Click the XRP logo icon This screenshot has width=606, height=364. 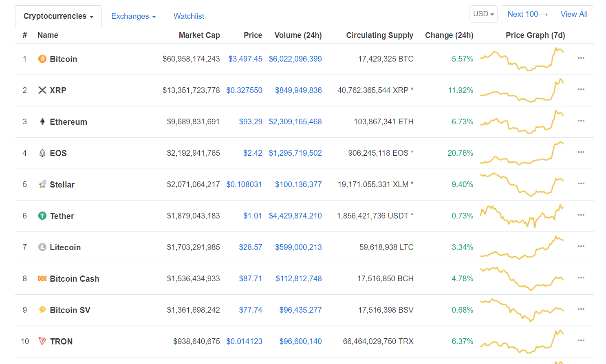click(42, 90)
